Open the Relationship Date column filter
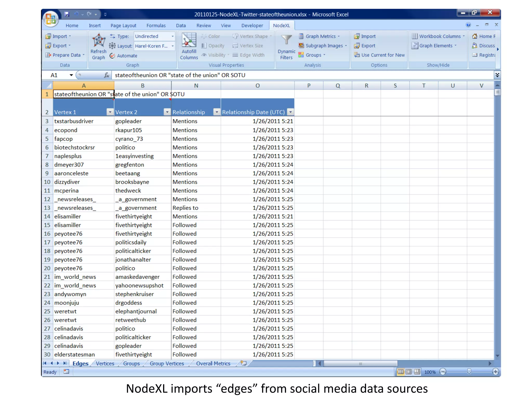The width and height of the screenshot is (532, 399). (291, 112)
